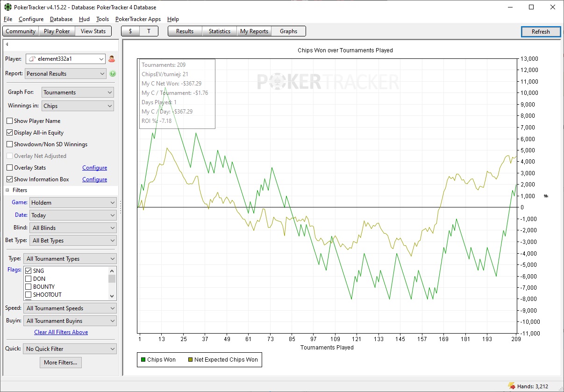The width and height of the screenshot is (564, 392).
Task: Click the chart title Chips Won over Tournaments Played
Action: 345,50
